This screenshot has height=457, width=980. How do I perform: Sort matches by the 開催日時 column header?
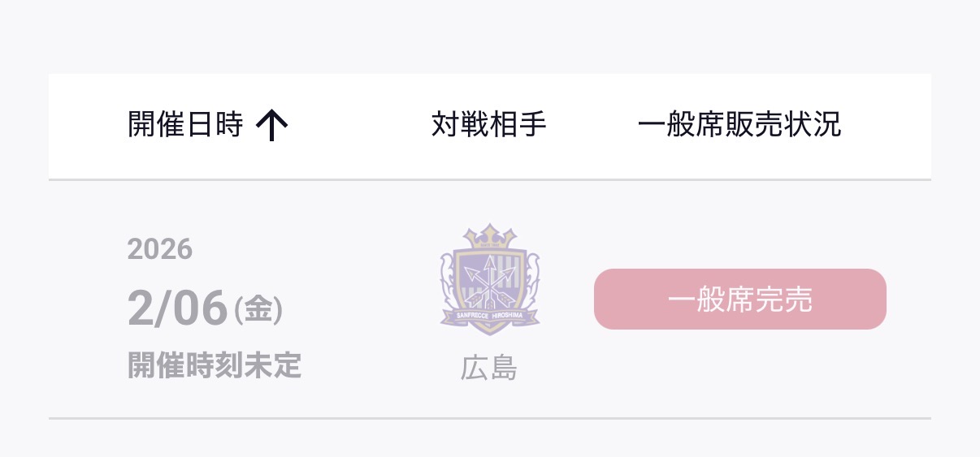[x=185, y=125]
